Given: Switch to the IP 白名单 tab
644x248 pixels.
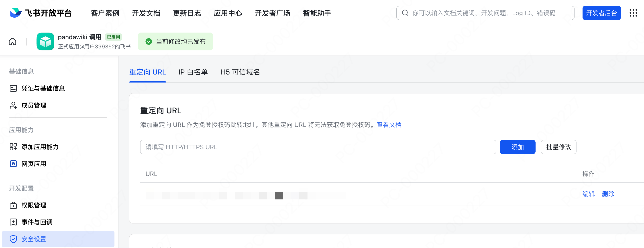Looking at the screenshot, I should [193, 72].
